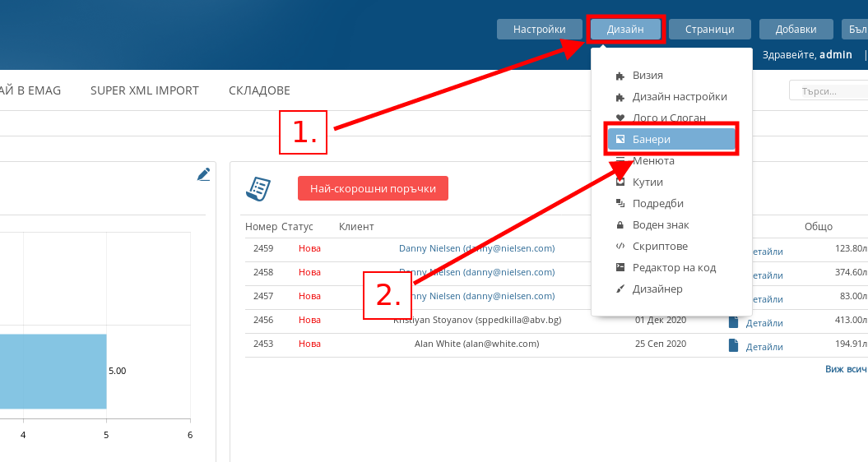This screenshot has height=462, width=868.
Task: Select Редактор на код menu entry
Action: click(x=674, y=268)
